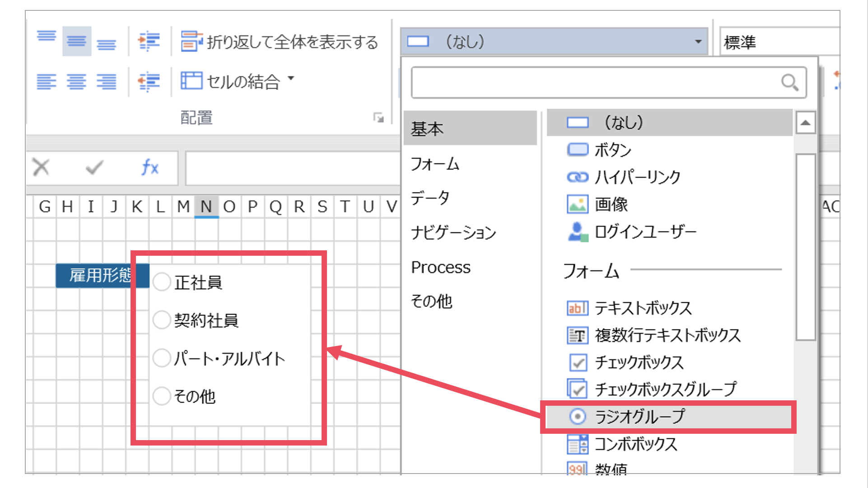Select the 正社員 radio button
This screenshot has width=868, height=488.
tap(161, 282)
